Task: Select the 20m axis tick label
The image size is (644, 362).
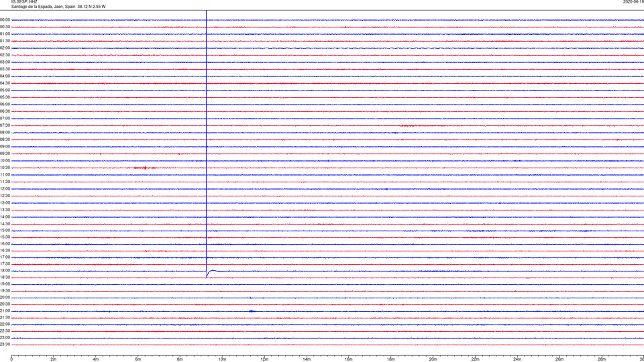Action: (433, 359)
